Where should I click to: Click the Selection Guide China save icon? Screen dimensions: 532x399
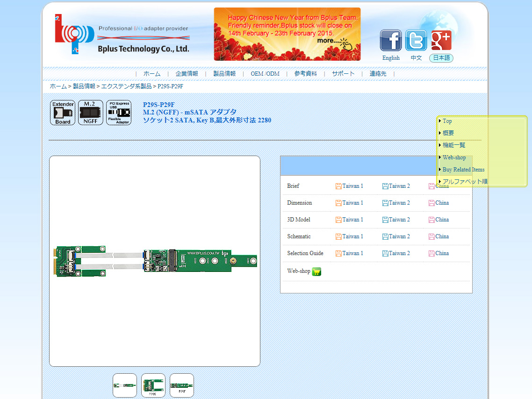coord(431,253)
